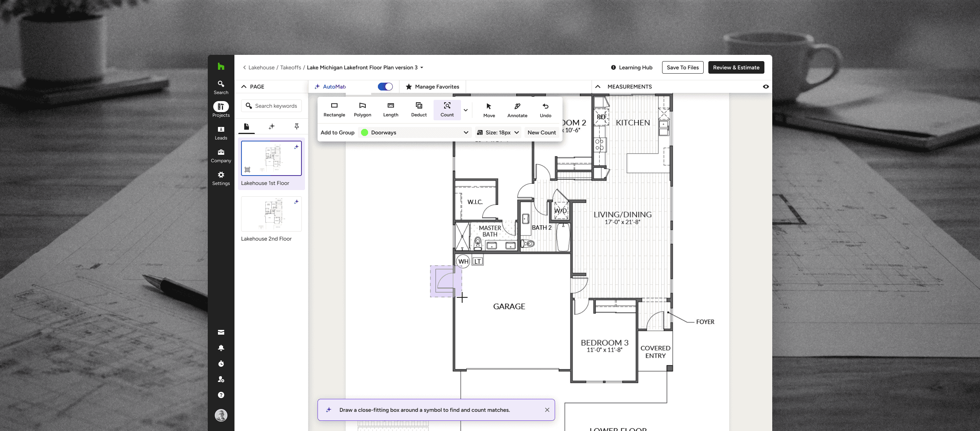Screen dimensions: 980x431
Task: Collapse the PAGE panel chevron
Action: coord(244,87)
